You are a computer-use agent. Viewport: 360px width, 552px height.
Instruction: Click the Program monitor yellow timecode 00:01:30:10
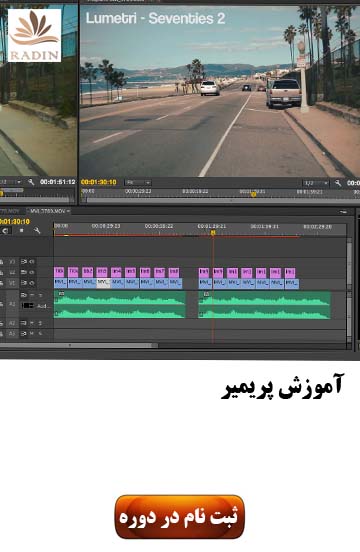tap(99, 182)
